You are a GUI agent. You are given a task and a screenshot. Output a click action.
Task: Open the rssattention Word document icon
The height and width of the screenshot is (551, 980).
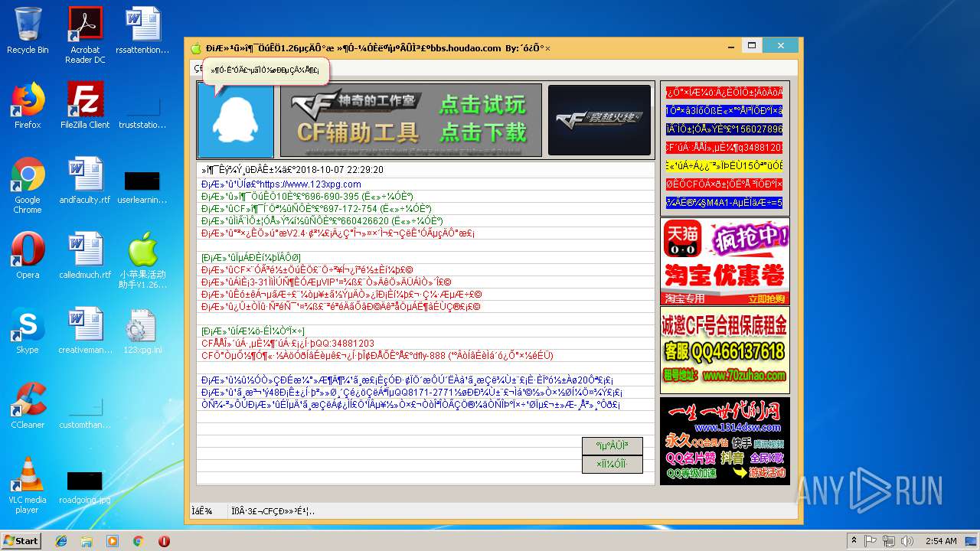pos(142,31)
